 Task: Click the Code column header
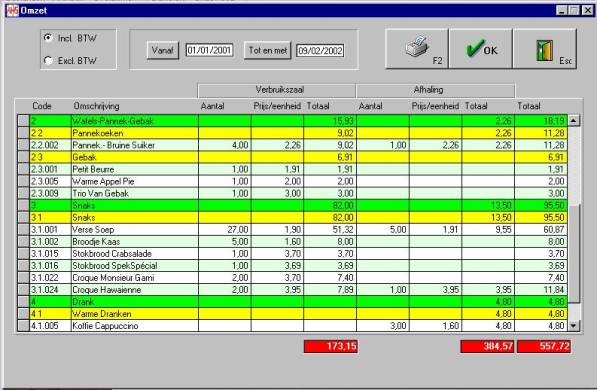(x=42, y=106)
